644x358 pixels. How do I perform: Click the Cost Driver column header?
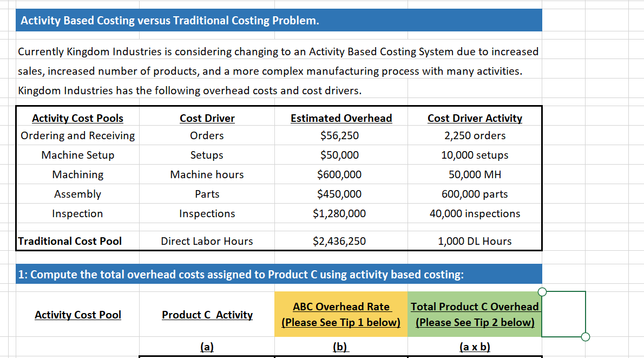[207, 118]
